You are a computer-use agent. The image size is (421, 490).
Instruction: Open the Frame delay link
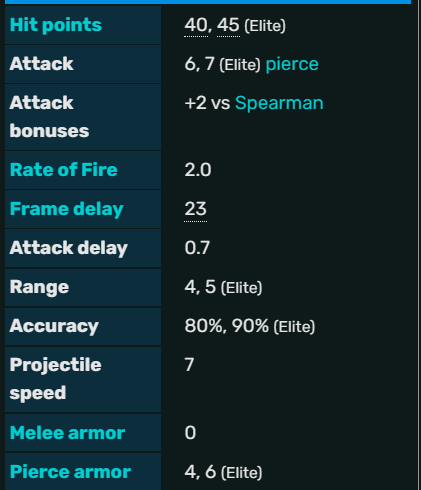(x=67, y=209)
